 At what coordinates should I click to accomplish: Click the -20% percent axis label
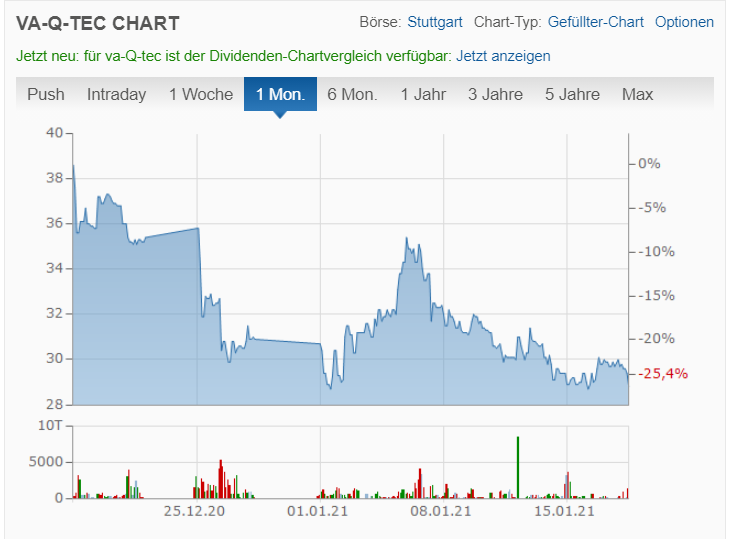pyautogui.click(x=656, y=339)
